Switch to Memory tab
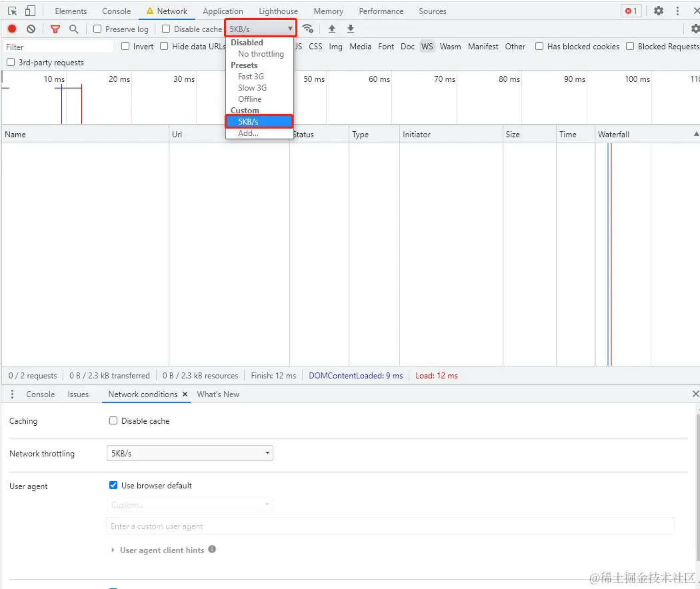Viewport: 700px width, 589px height. pyautogui.click(x=328, y=11)
